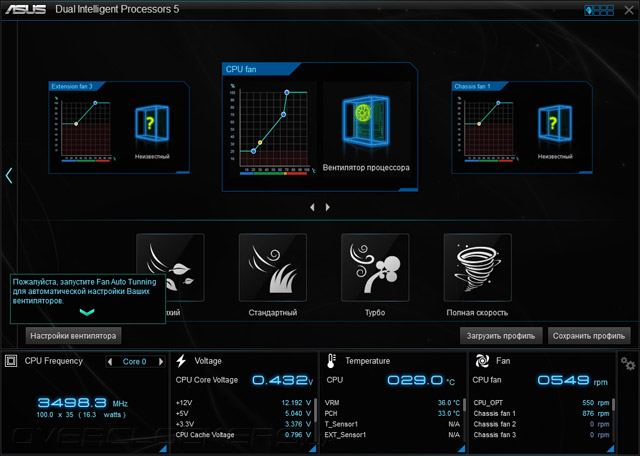
Task: Click the Chassis fan 1 876 rpm row
Action: click(x=541, y=414)
